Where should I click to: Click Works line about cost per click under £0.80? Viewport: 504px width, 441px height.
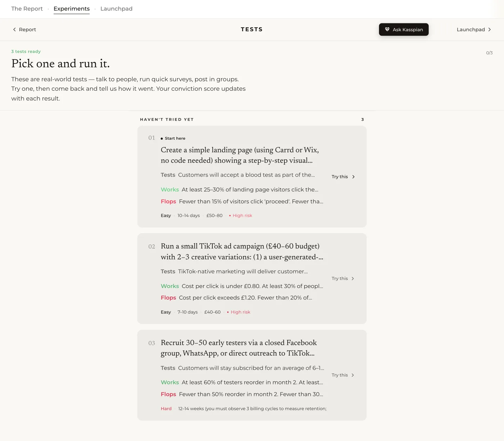242,286
